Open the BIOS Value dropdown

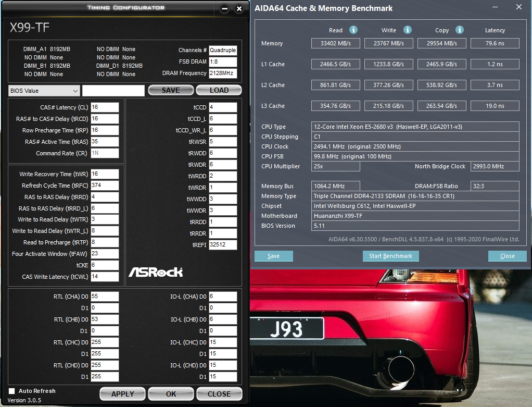tap(44, 91)
